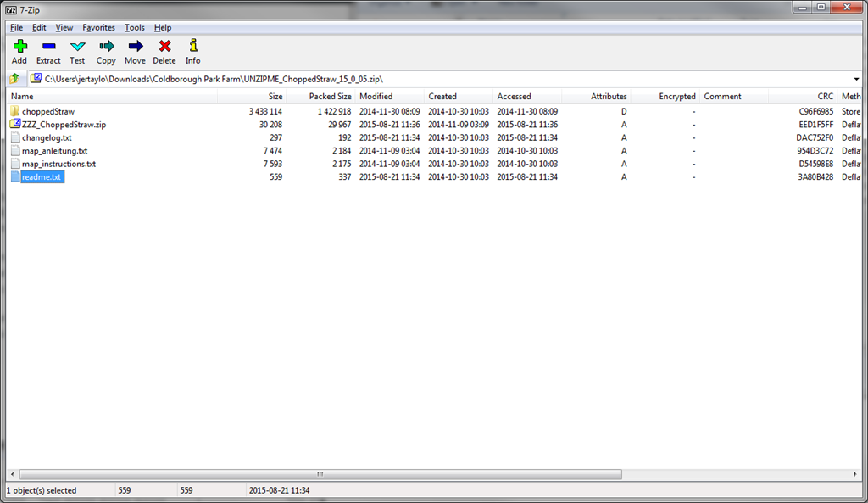Screen dimensions: 868x503
Task: Click the Move arrow toolbar icon
Action: click(135, 46)
